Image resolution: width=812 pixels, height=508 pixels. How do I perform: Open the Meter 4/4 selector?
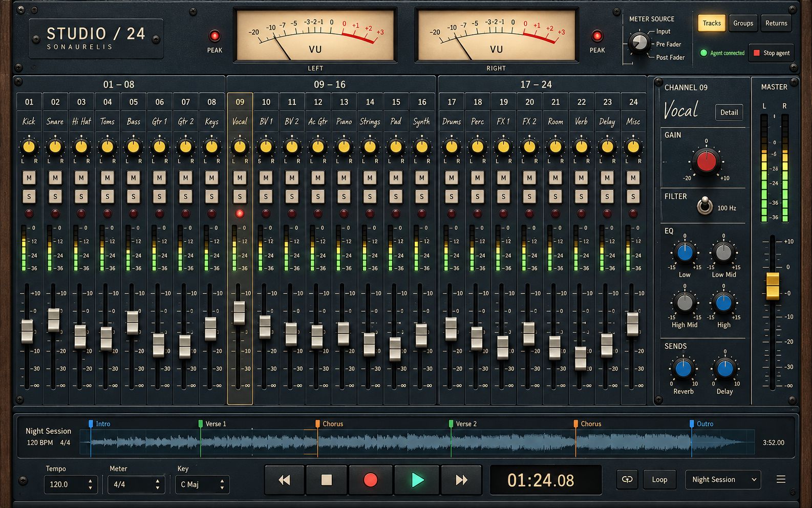coord(136,484)
